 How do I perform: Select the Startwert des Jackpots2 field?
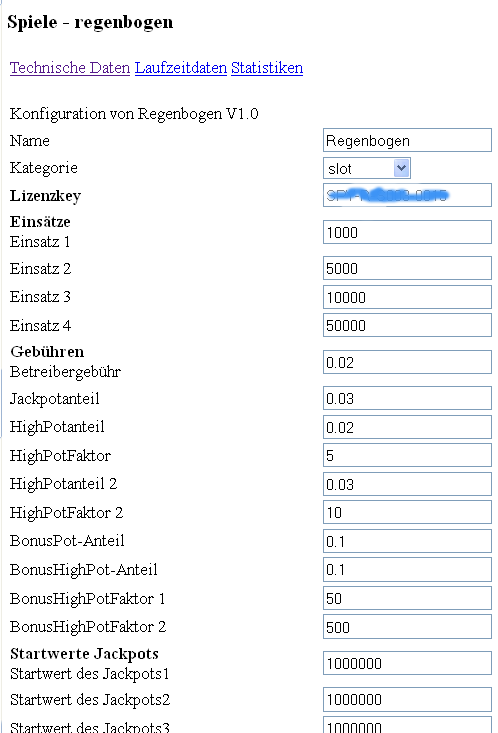tap(407, 699)
